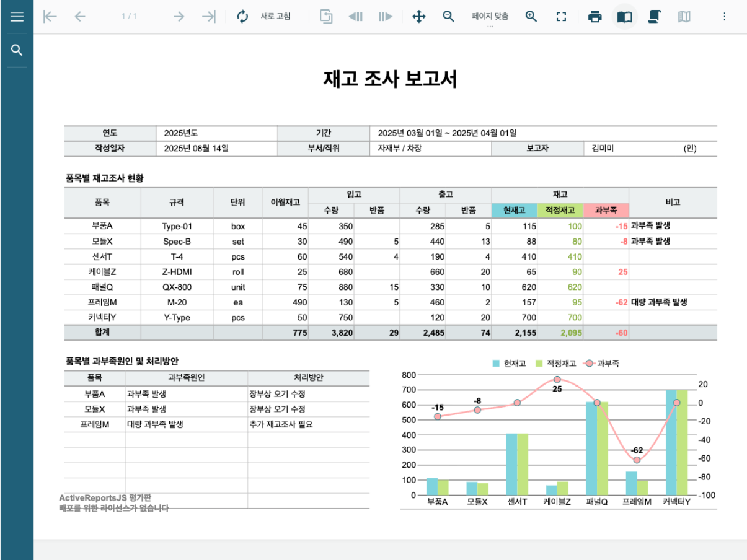Switch to galley mode view
Viewport: 747px width, 560px height.
click(x=684, y=17)
